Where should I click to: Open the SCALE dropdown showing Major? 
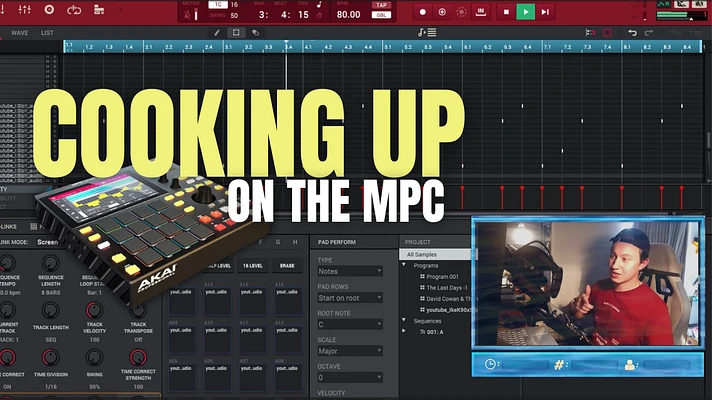click(350, 351)
